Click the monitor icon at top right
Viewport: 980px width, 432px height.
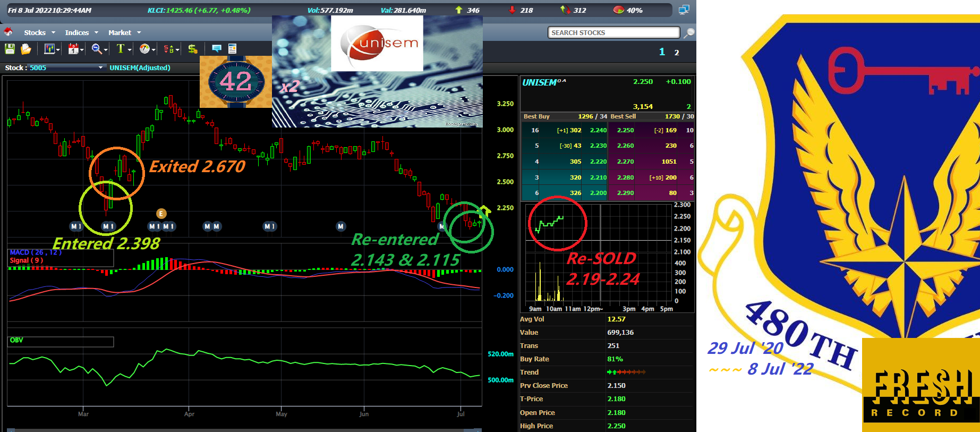pos(684,10)
